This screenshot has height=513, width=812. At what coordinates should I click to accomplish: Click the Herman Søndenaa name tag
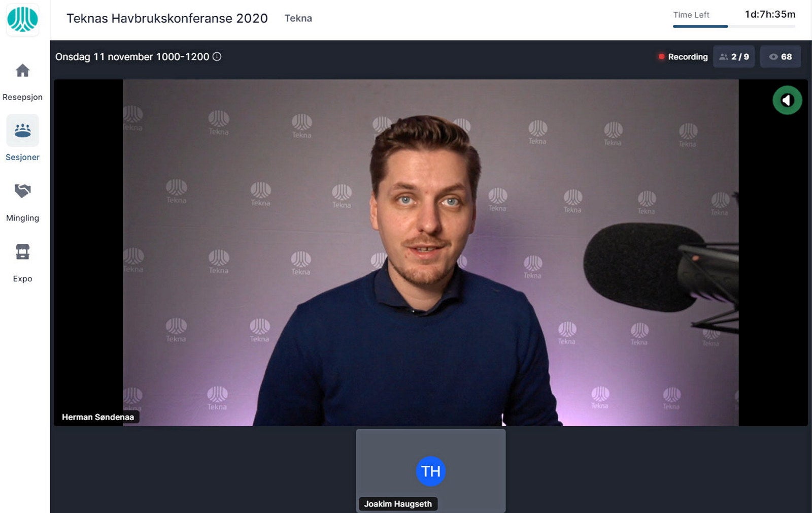point(97,417)
